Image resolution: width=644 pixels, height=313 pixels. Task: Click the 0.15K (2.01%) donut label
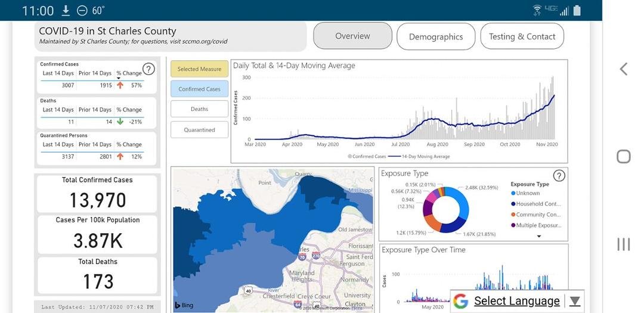422,185
